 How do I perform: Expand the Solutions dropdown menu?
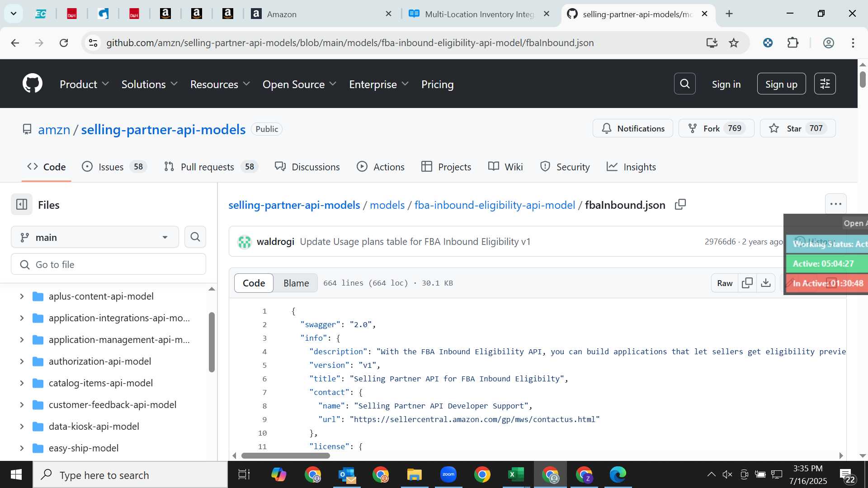click(149, 84)
